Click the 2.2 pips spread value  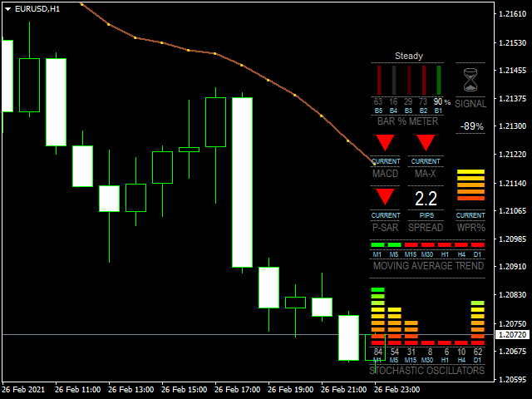coord(426,199)
